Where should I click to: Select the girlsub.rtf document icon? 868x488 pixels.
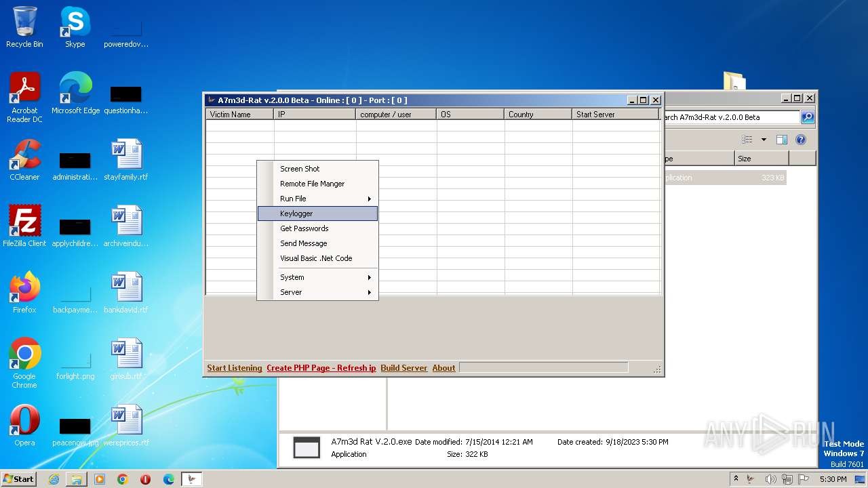(x=126, y=359)
